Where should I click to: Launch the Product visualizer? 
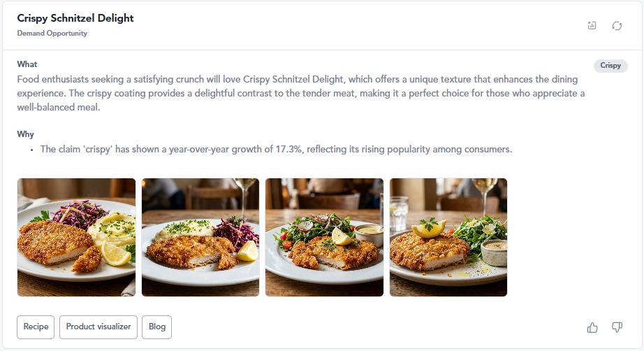[98, 327]
